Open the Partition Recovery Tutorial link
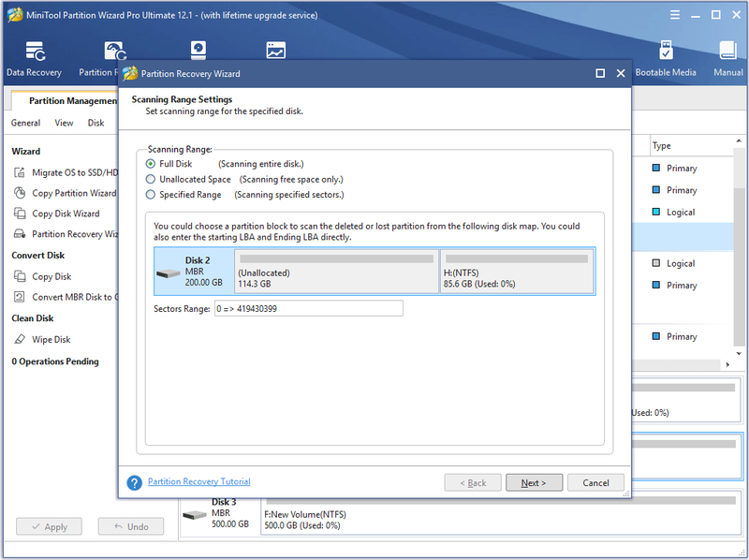 [198, 481]
